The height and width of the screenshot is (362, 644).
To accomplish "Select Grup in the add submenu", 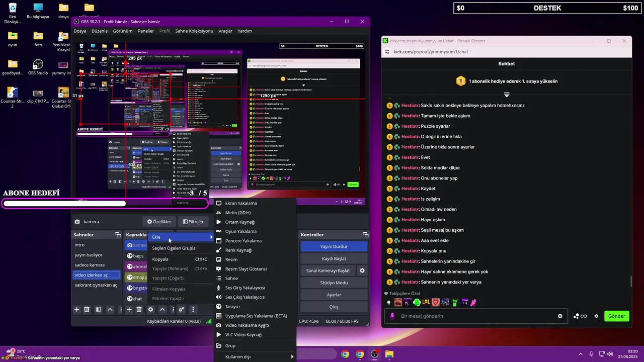I will click(x=255, y=346).
